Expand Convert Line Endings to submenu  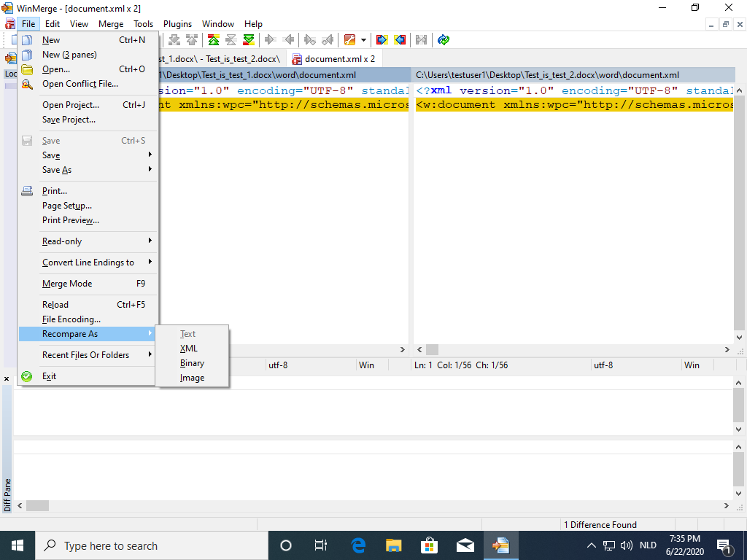(x=88, y=262)
